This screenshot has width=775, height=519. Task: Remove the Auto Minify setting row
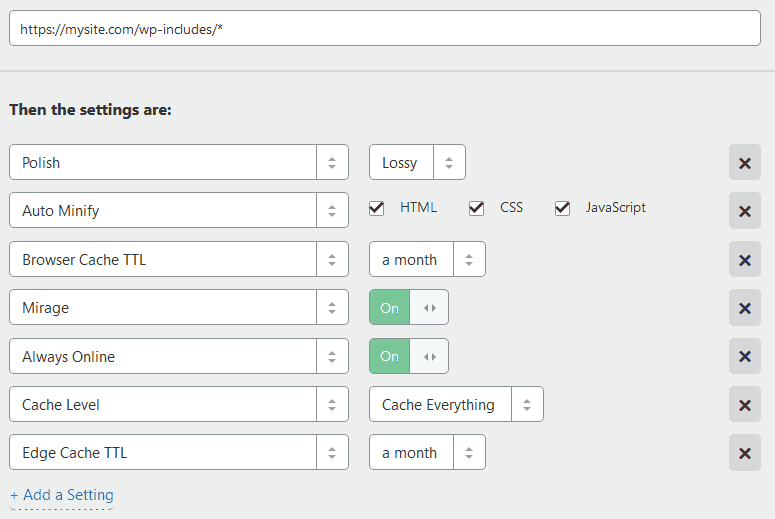(x=744, y=211)
